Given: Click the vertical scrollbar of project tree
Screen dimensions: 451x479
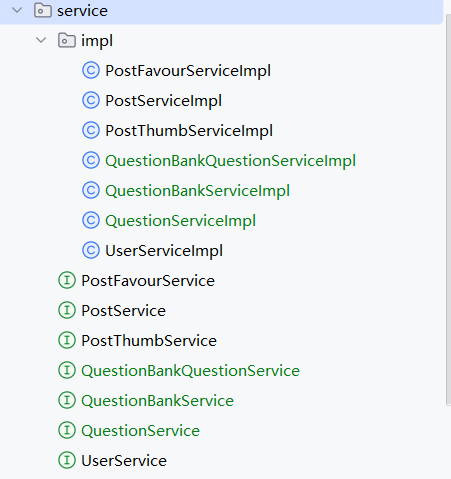Looking at the screenshot, I should coord(448,210).
